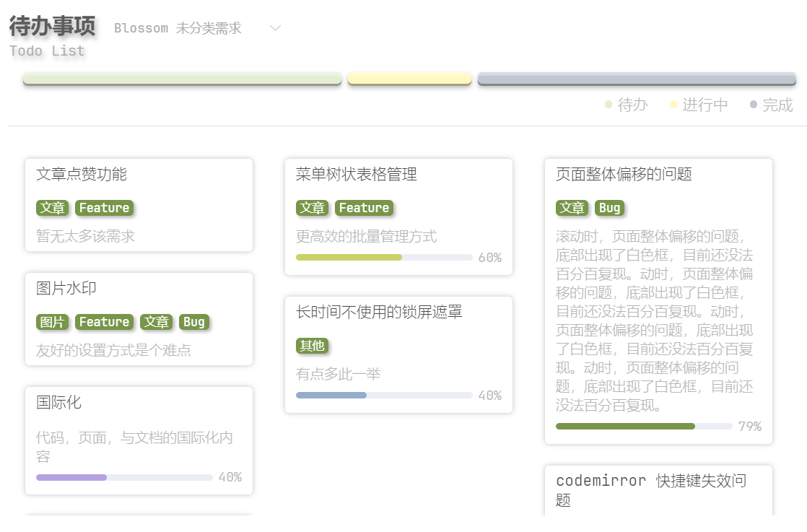This screenshot has height=532, width=807.
Task: Click the 图片 tag on 图片水印 card
Action: pyautogui.click(x=53, y=322)
